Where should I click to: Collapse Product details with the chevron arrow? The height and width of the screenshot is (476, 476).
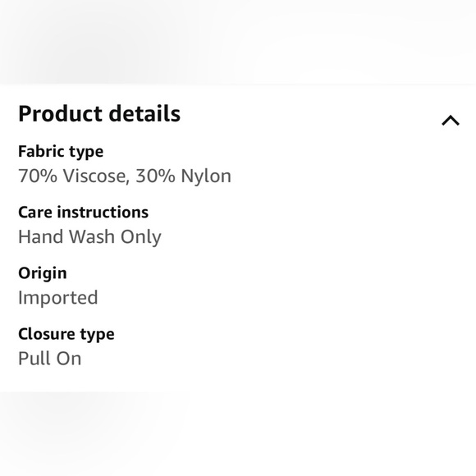pos(451,120)
